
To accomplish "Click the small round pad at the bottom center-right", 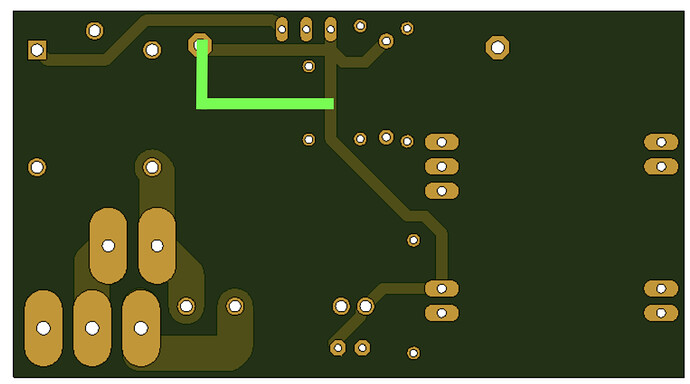I will (x=413, y=353).
